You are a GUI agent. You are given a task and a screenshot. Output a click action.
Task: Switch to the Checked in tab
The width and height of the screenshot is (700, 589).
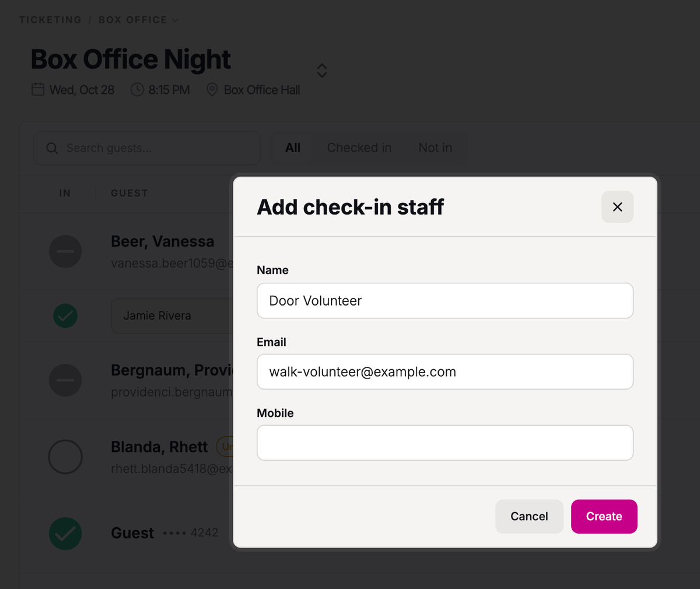pos(359,148)
